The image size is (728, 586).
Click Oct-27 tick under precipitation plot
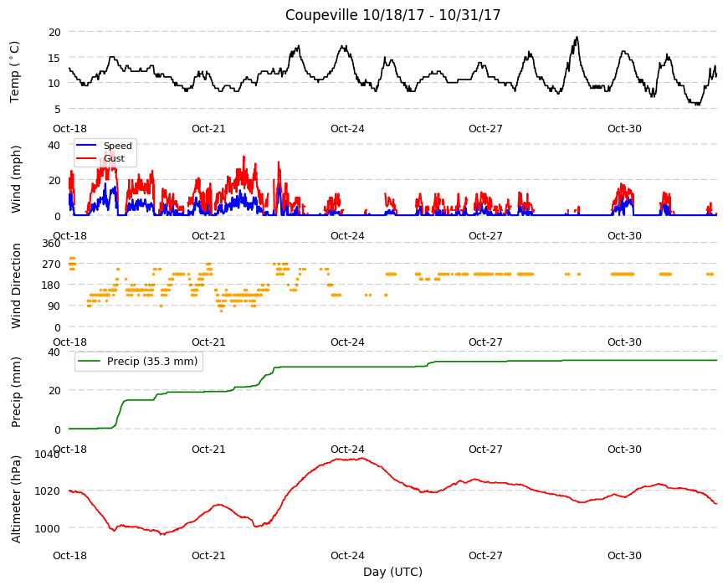485,449
